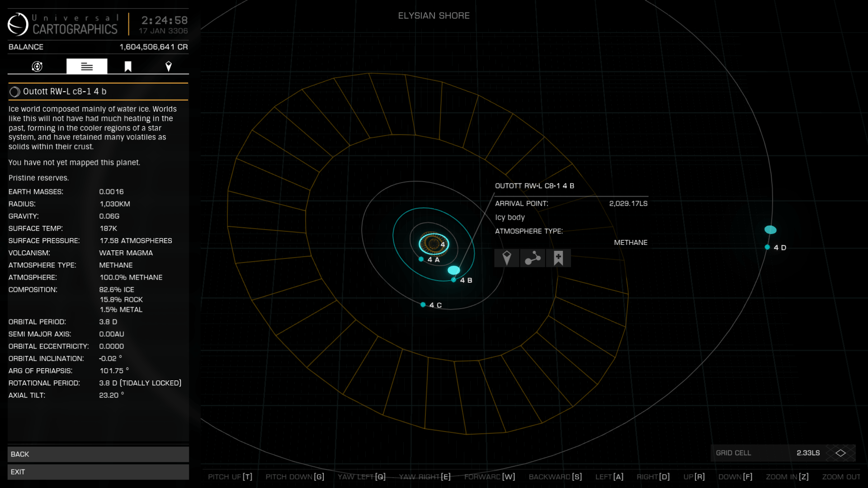Click the ZOOM IN [Z] control hint
868x488 pixels.
pyautogui.click(x=787, y=477)
